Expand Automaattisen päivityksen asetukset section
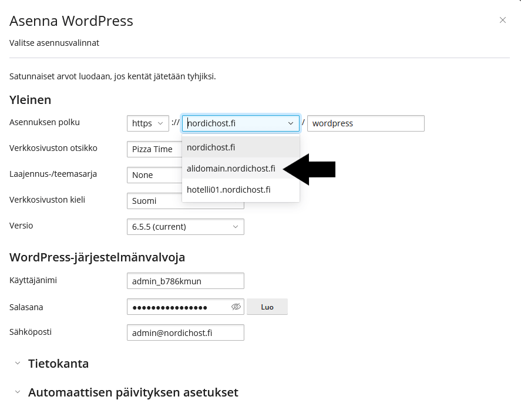The height and width of the screenshot is (420, 521). pos(133,392)
